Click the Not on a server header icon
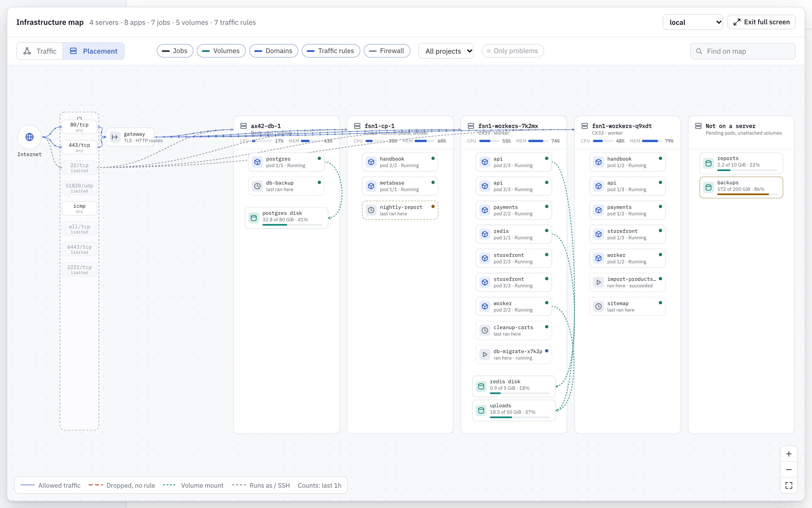The height and width of the screenshot is (508, 812). point(698,126)
